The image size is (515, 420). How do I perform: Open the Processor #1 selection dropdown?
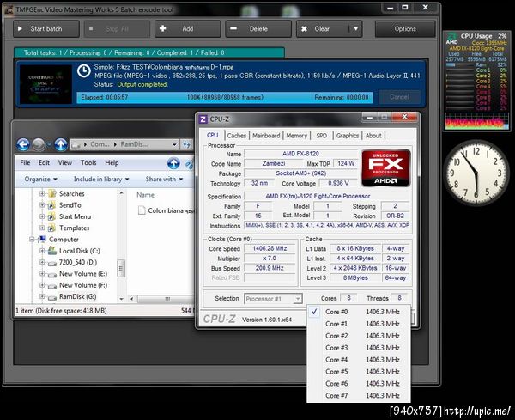pos(273,299)
